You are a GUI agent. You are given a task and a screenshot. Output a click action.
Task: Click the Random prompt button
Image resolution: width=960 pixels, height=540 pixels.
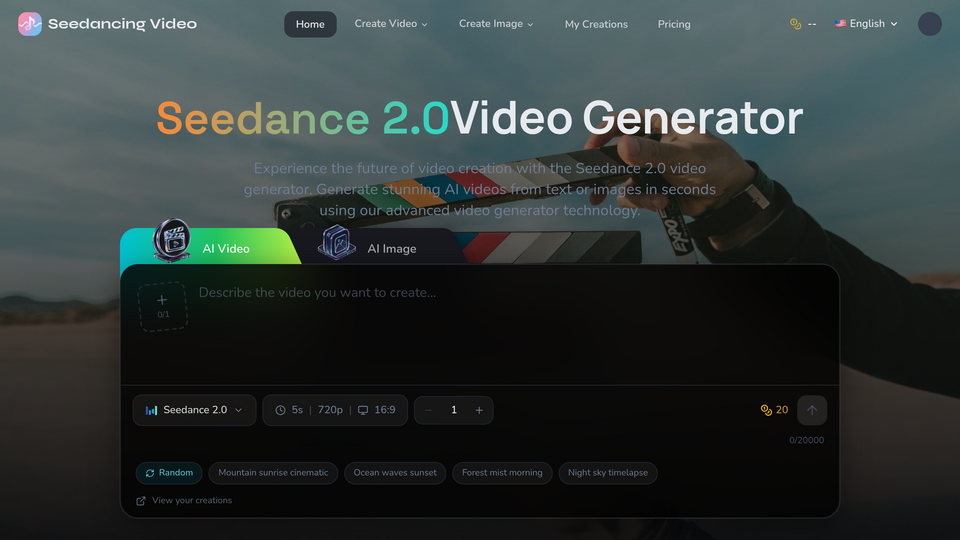click(x=169, y=473)
